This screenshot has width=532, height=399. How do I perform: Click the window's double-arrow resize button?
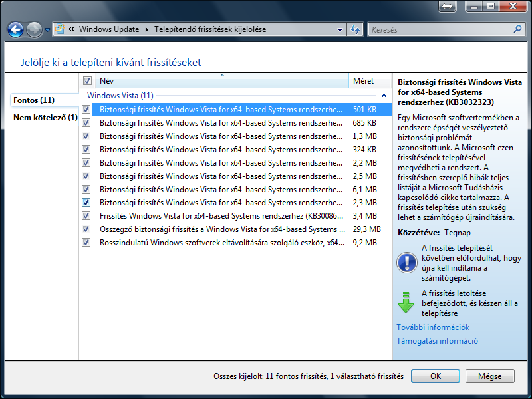[447, 6]
